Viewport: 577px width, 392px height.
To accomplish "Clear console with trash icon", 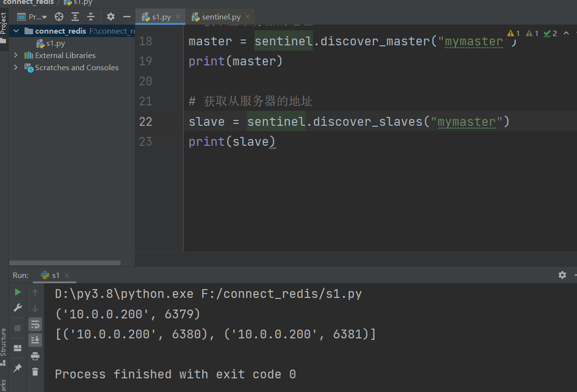I will 35,372.
